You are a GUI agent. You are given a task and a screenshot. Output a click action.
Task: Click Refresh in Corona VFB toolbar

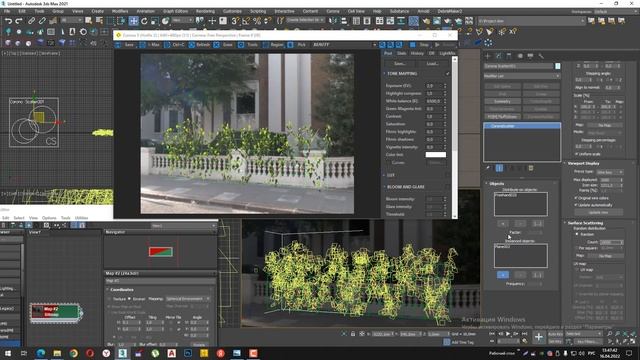199,44
